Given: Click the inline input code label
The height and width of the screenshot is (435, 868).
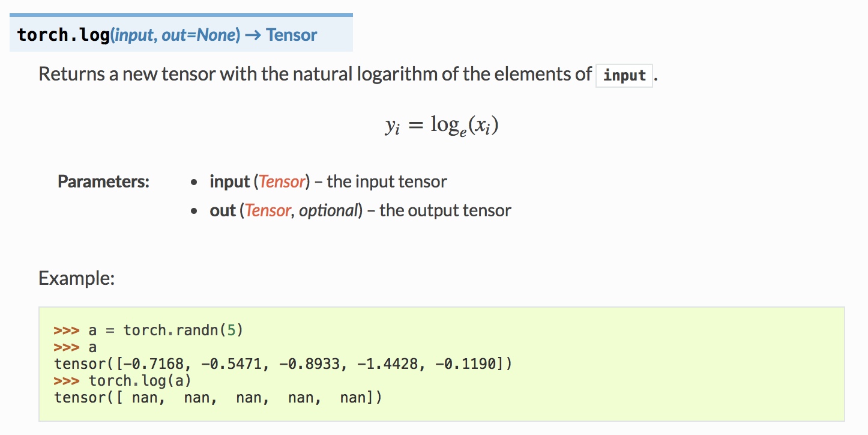Looking at the screenshot, I should (624, 76).
